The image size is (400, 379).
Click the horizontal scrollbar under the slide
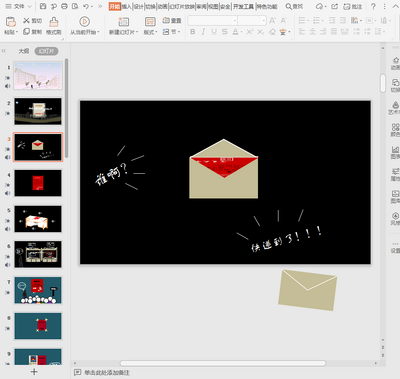pos(223,363)
